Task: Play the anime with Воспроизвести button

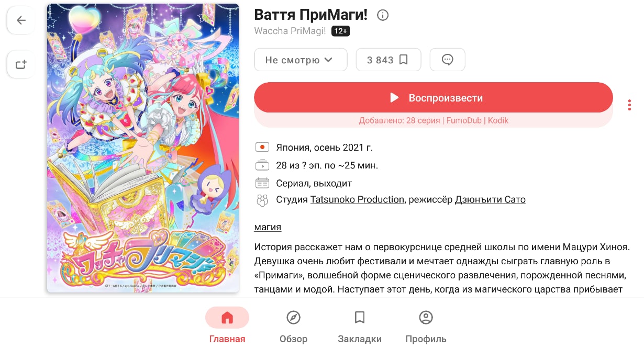Action: (434, 98)
